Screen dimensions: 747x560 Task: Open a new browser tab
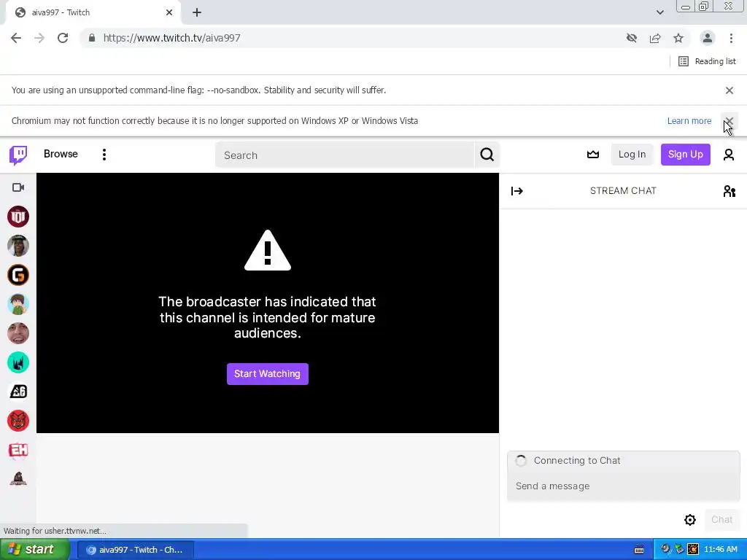click(197, 12)
